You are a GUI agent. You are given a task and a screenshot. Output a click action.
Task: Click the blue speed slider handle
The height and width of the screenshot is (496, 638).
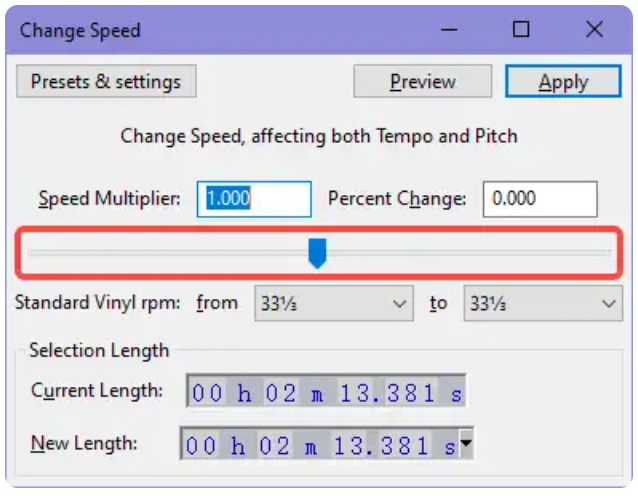click(317, 253)
